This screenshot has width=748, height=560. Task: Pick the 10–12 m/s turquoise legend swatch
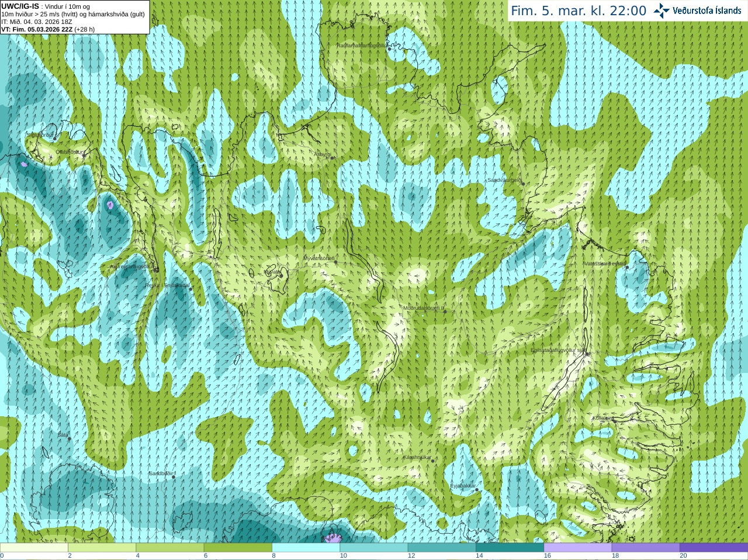pos(374,548)
